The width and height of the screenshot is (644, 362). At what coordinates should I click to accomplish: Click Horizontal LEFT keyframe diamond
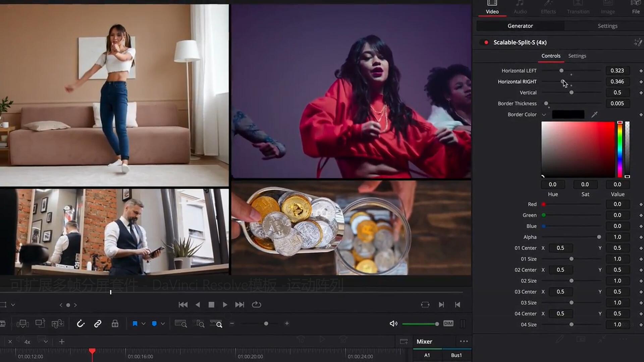coord(641,71)
